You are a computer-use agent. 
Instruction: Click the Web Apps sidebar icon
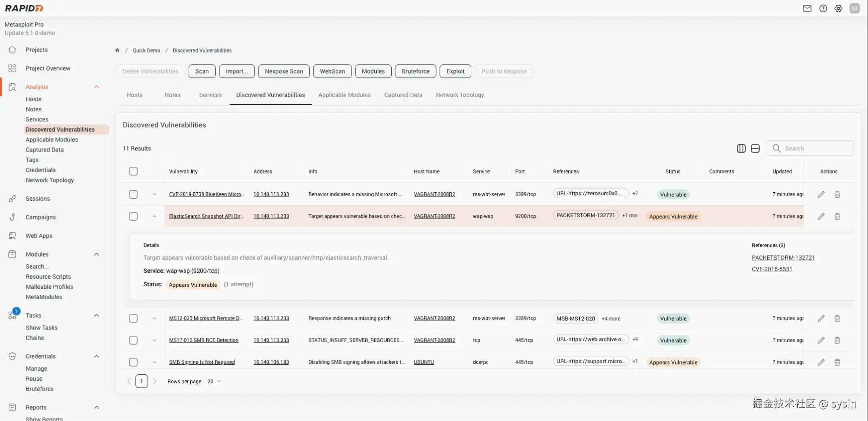tap(12, 236)
